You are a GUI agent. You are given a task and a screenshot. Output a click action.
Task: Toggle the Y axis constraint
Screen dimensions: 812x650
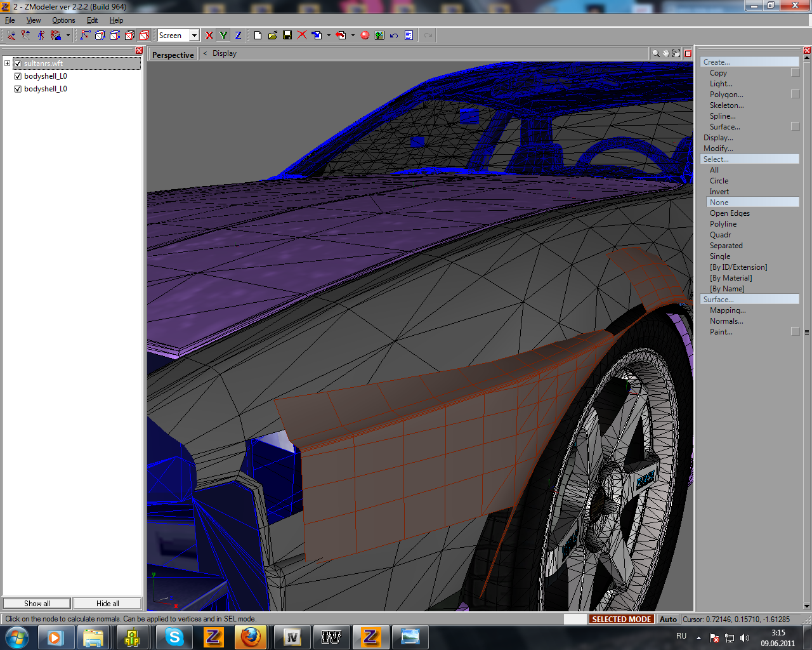(223, 36)
